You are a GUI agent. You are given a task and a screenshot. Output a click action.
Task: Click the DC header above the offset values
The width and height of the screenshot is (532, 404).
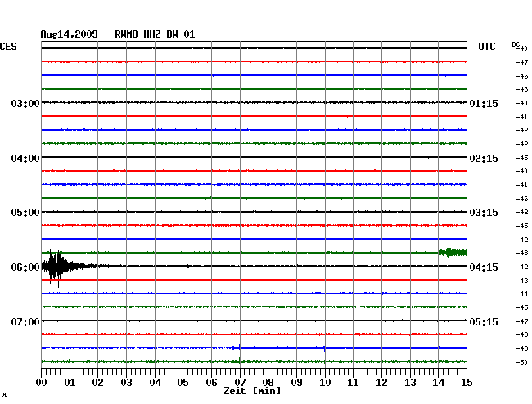(x=516, y=44)
